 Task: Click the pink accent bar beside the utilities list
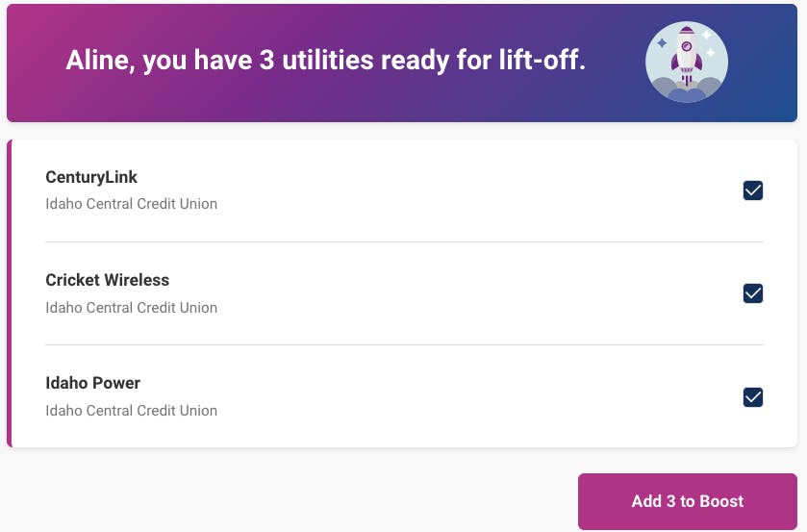pyautogui.click(x=10, y=293)
